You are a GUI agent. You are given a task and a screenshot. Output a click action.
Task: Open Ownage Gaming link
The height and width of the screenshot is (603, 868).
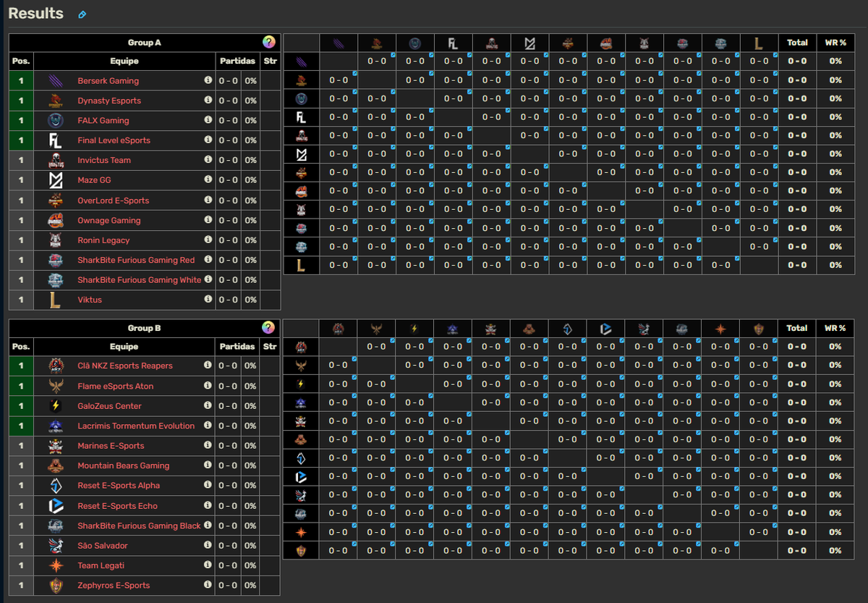coord(109,220)
